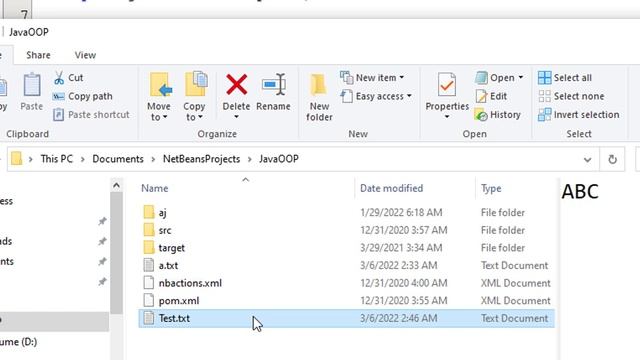Expand breadcrumb chevron after Documents
Viewport: 640px width, 360px height.
[153, 159]
